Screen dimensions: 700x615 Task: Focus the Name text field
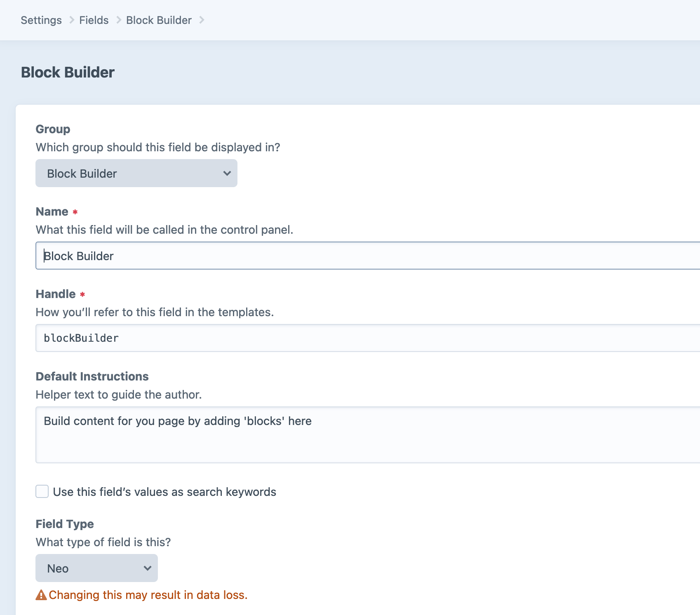[x=367, y=256]
